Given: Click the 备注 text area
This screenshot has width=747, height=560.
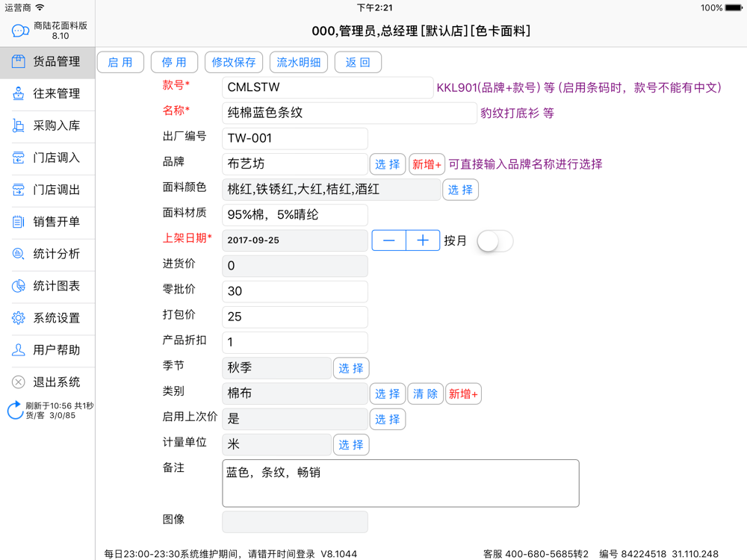Looking at the screenshot, I should pyautogui.click(x=400, y=483).
